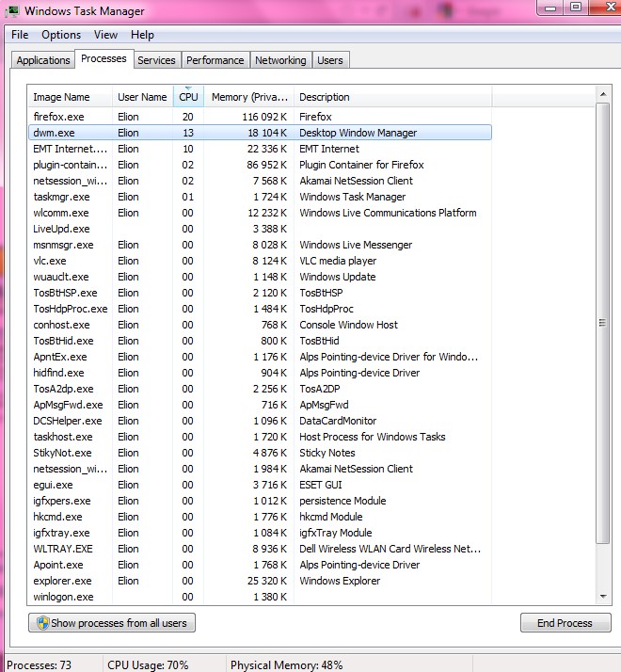Open the View menu
The image size is (621, 672).
[x=105, y=35]
